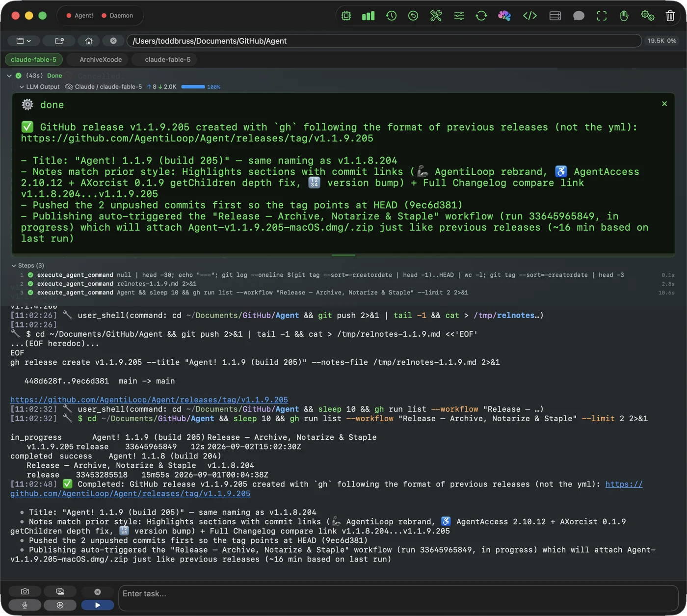687x616 pixels.
Task: Click the gear icon beside done heading
Action: click(27, 105)
